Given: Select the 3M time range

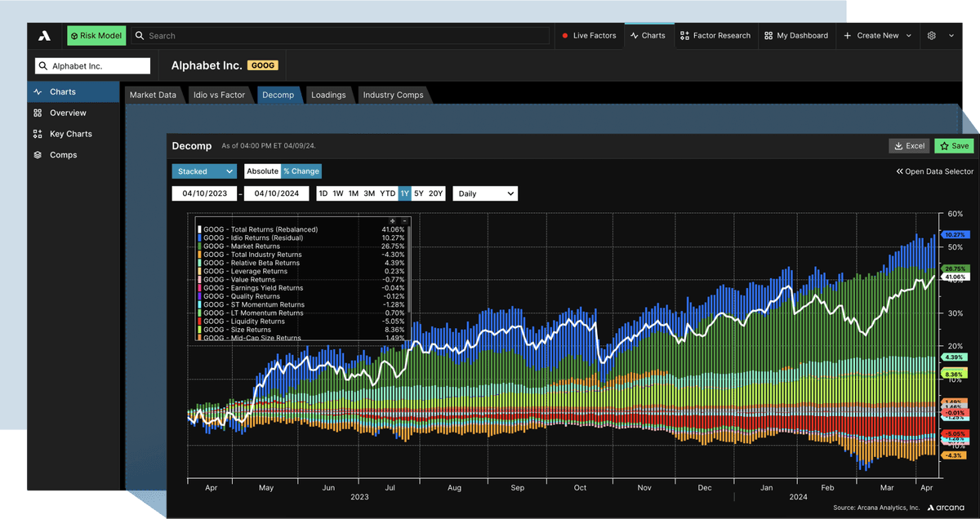Looking at the screenshot, I should [x=369, y=193].
